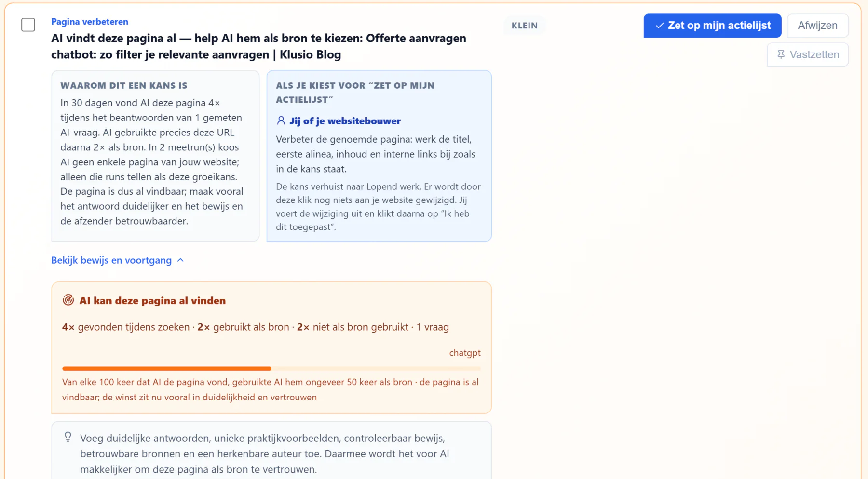This screenshot has height=479, width=868.
Task: Click the target icon beside AI kan deze pagina al vinden
Action: tap(68, 300)
